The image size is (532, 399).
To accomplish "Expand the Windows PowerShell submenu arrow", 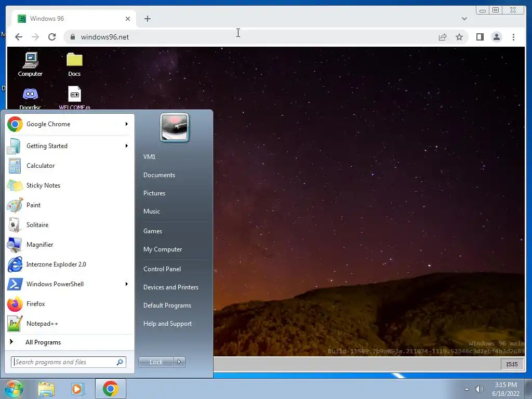I will pos(127,284).
